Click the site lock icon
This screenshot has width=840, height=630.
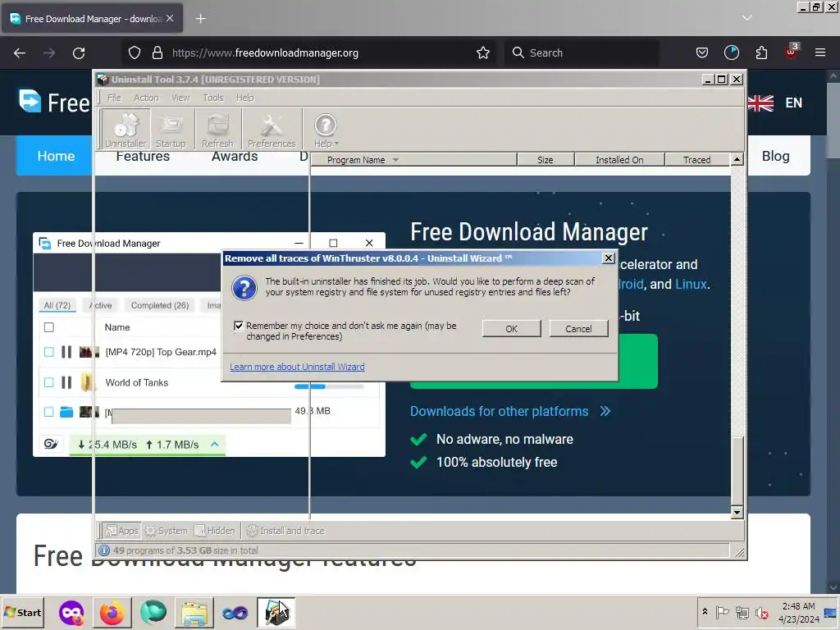(157, 52)
